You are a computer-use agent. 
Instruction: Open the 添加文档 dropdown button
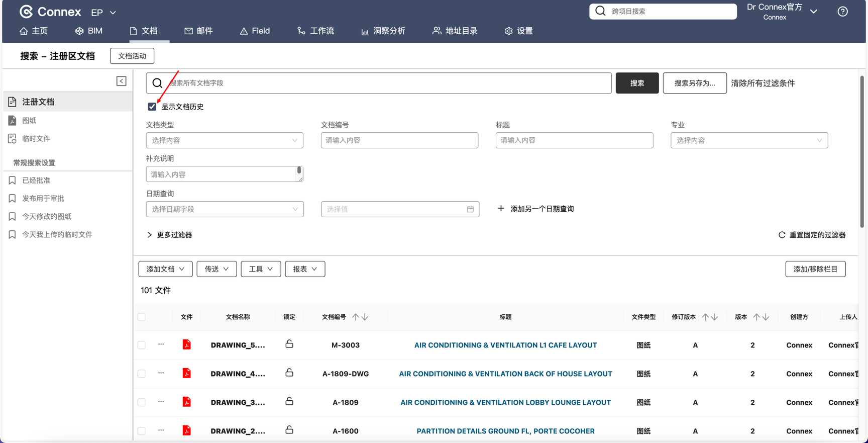coord(165,269)
